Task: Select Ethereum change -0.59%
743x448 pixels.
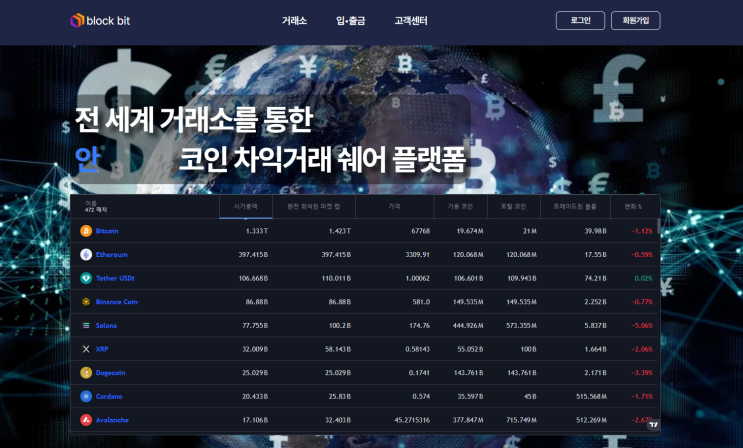Action: click(642, 255)
